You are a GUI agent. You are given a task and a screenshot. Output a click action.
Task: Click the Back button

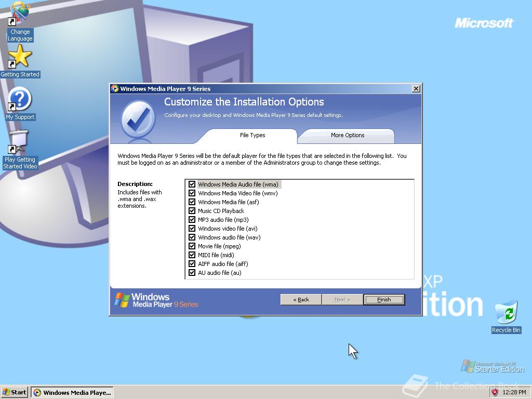[x=301, y=300]
